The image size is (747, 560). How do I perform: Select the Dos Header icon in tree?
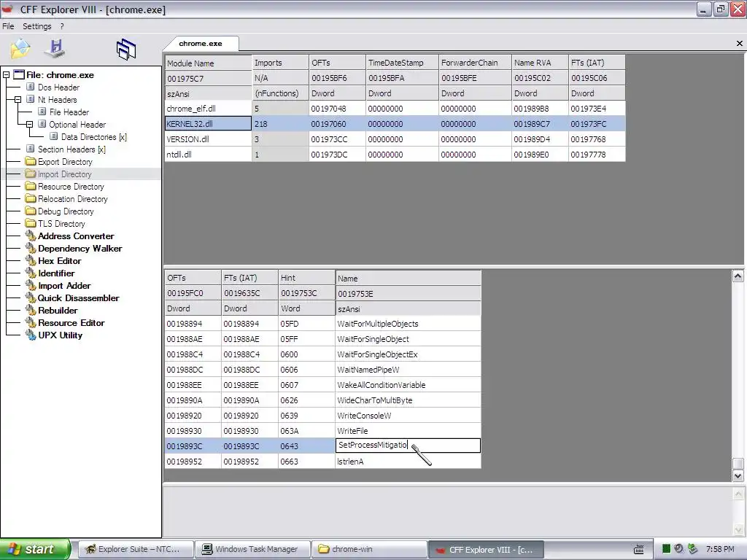tap(31, 87)
